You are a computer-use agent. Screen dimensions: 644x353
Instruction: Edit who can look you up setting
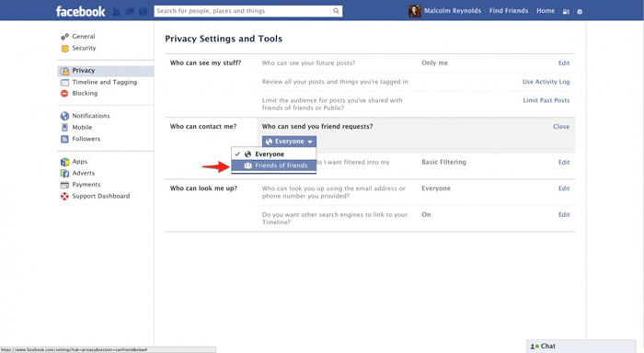click(x=563, y=188)
